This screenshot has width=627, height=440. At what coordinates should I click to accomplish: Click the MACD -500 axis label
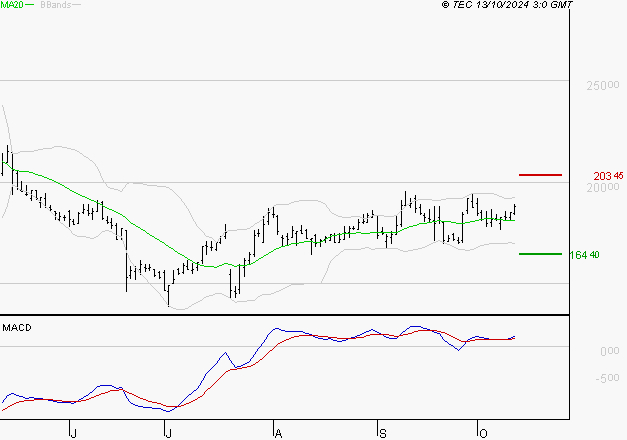point(607,378)
